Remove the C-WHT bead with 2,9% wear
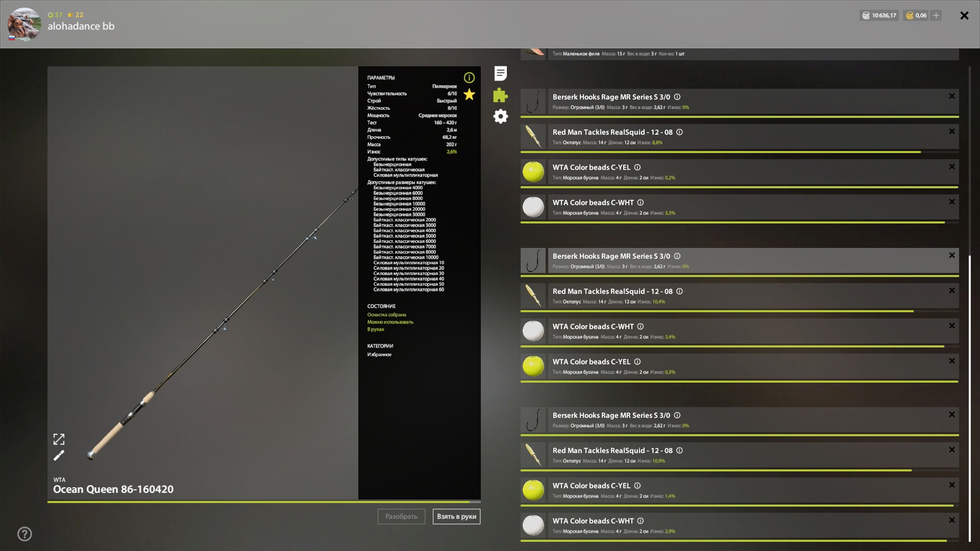The width and height of the screenshot is (980, 551). (952, 520)
